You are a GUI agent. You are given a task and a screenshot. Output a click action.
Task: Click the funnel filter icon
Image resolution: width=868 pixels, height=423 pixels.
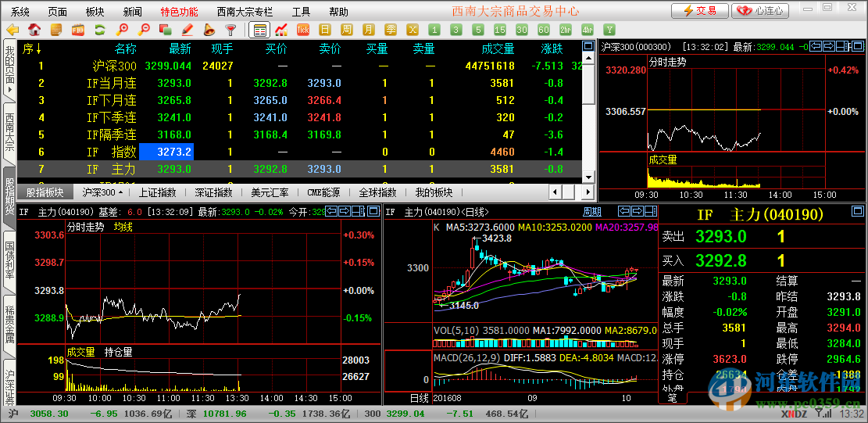click(230, 30)
